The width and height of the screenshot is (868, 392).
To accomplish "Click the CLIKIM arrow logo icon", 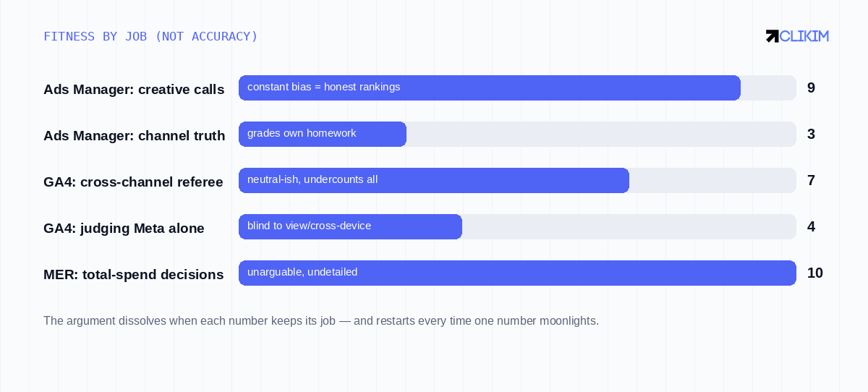I will click(773, 36).
